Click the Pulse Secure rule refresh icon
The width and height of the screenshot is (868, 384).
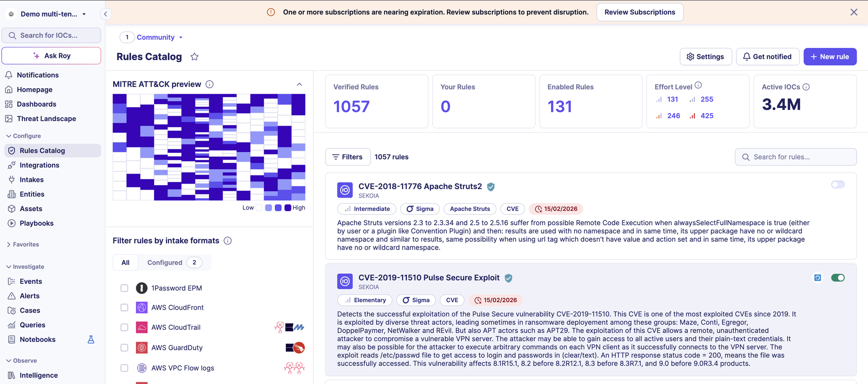pos(817,278)
